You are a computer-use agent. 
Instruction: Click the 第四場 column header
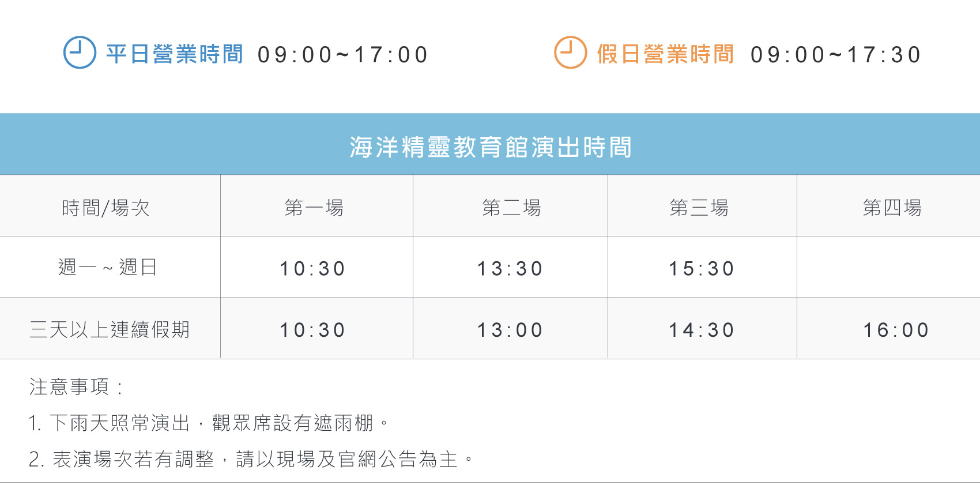(x=892, y=208)
